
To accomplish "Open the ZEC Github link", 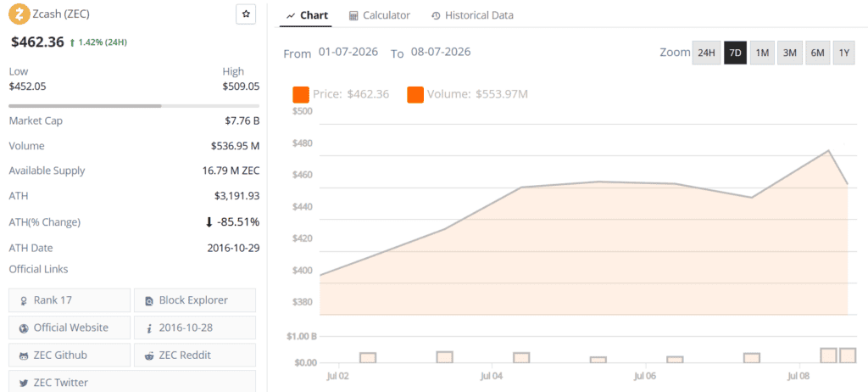I will pyautogui.click(x=70, y=355).
